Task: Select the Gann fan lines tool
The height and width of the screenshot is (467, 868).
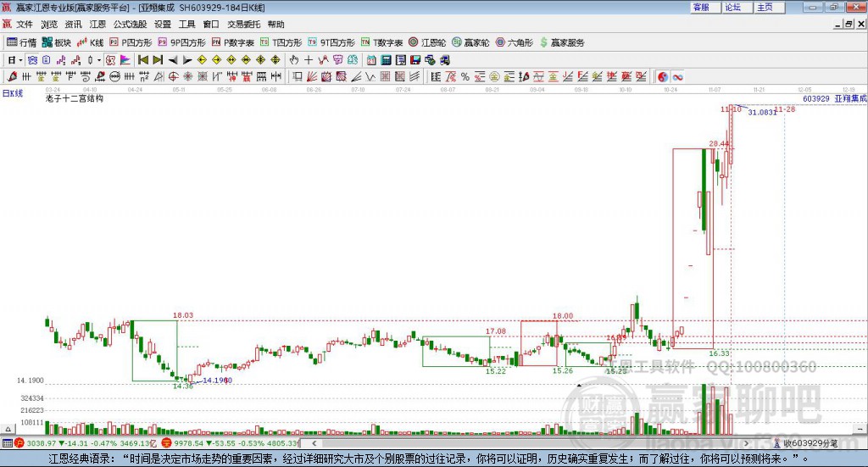Action: (x=312, y=77)
